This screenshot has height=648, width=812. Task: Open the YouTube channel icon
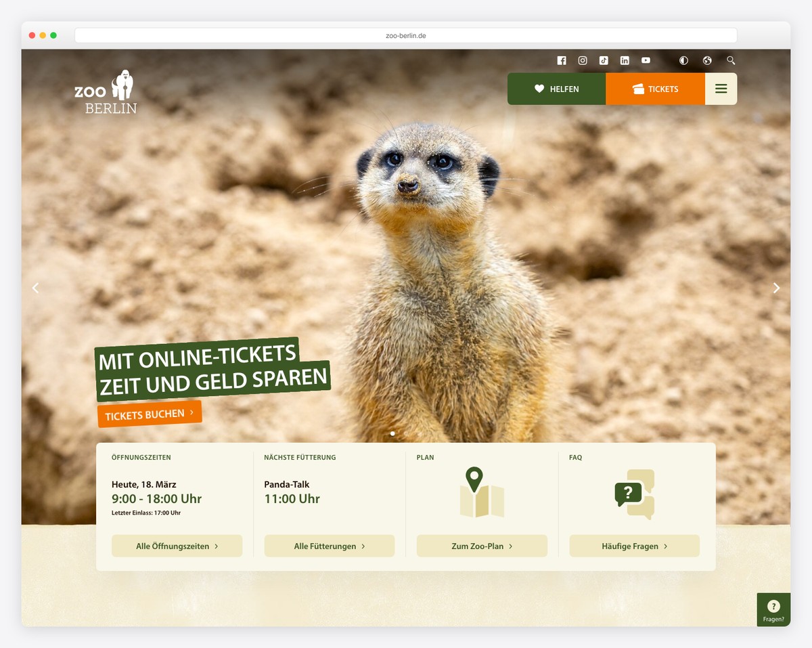(x=646, y=60)
